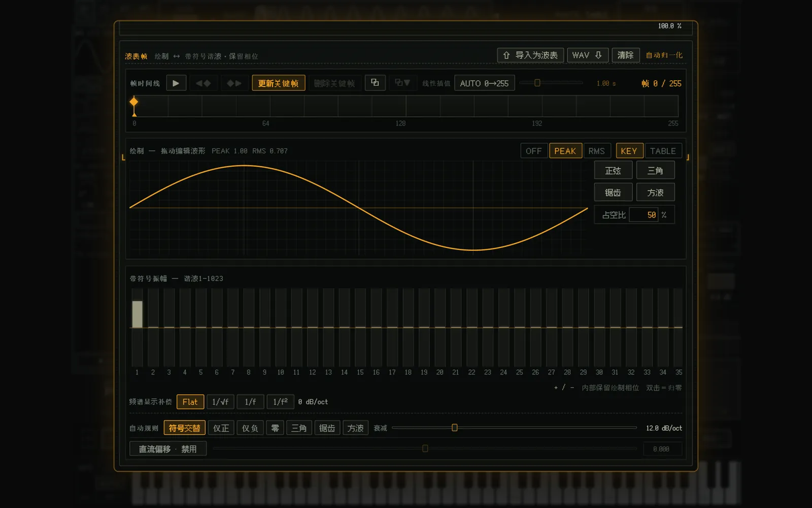Viewport: 812px width, 508px height.
Task: Choose 三角 auto rule in 自动规则 row
Action: pyautogui.click(x=299, y=428)
